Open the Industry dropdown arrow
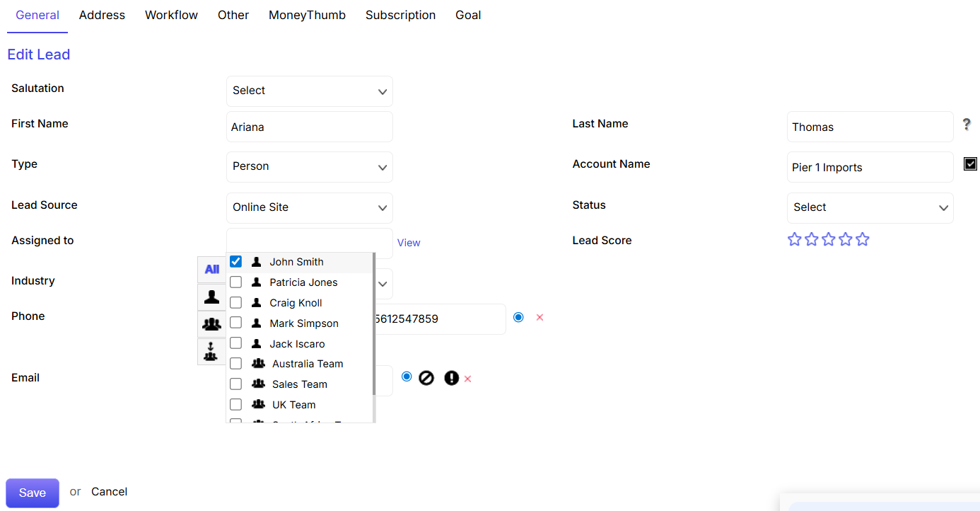This screenshot has height=511, width=980. coord(383,285)
